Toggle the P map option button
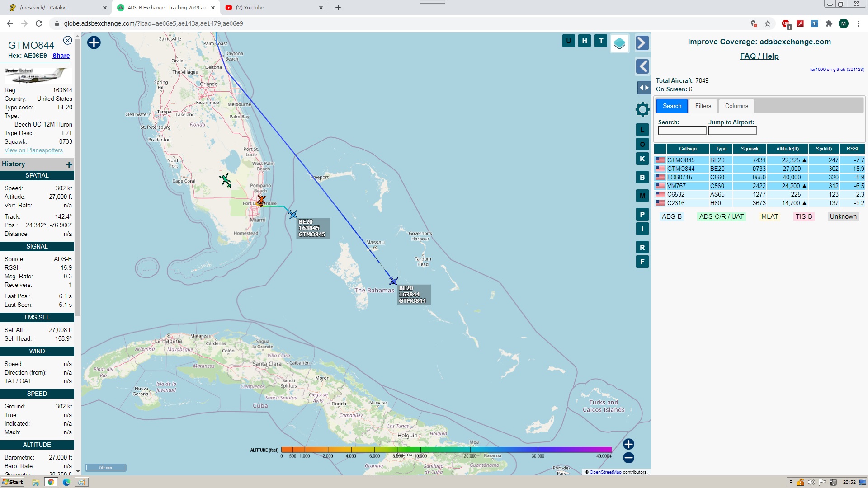The width and height of the screenshot is (868, 488). [x=642, y=215]
